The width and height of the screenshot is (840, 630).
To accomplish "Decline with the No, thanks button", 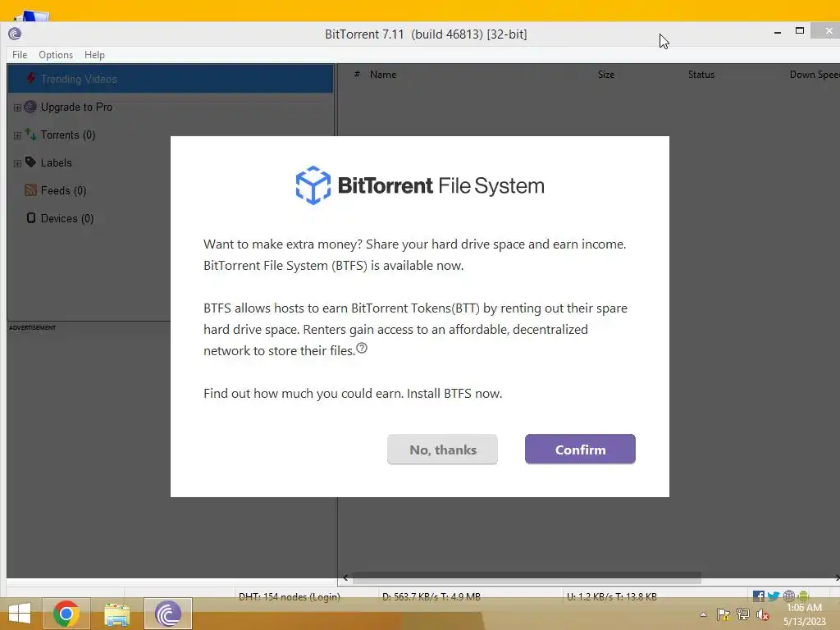I will click(442, 449).
